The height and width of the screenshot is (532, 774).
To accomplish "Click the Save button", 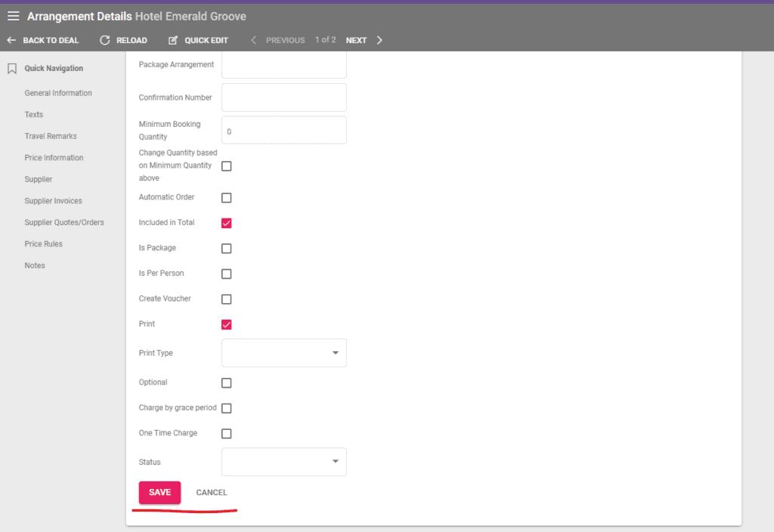I will 159,492.
